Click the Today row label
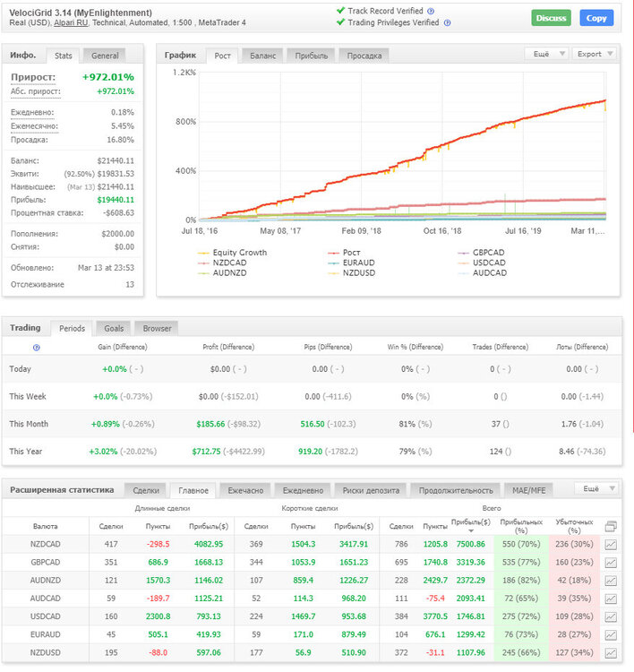Viewport: 634px width, 672px height. (x=20, y=369)
